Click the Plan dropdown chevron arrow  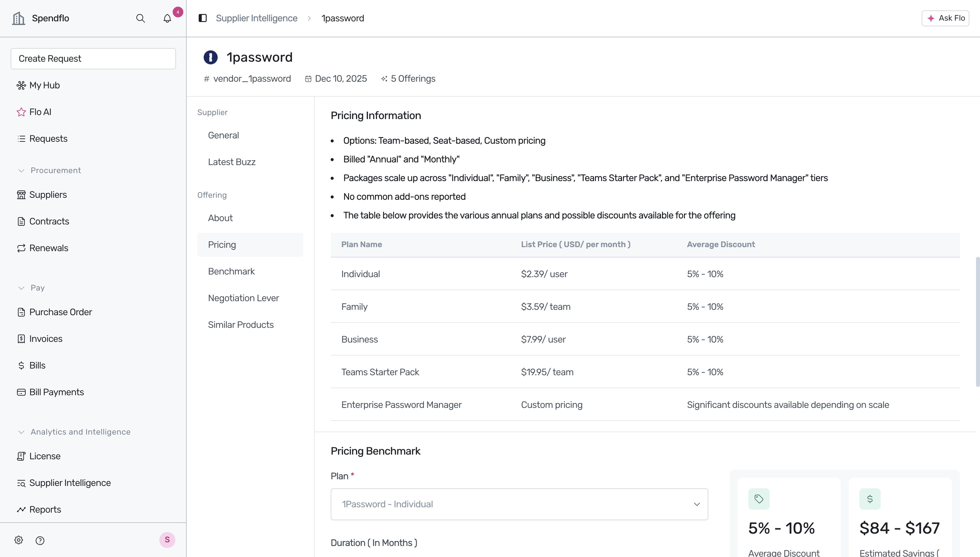click(x=696, y=504)
